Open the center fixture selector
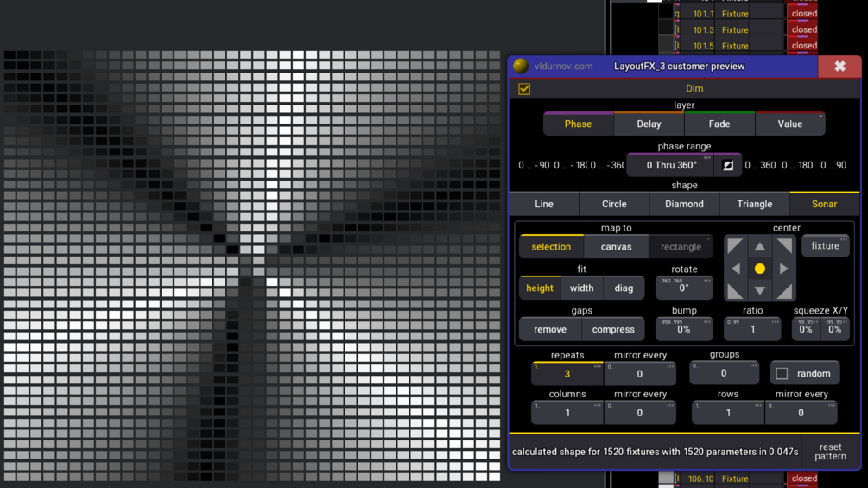Viewport: 868px width, 488px height. coord(826,245)
